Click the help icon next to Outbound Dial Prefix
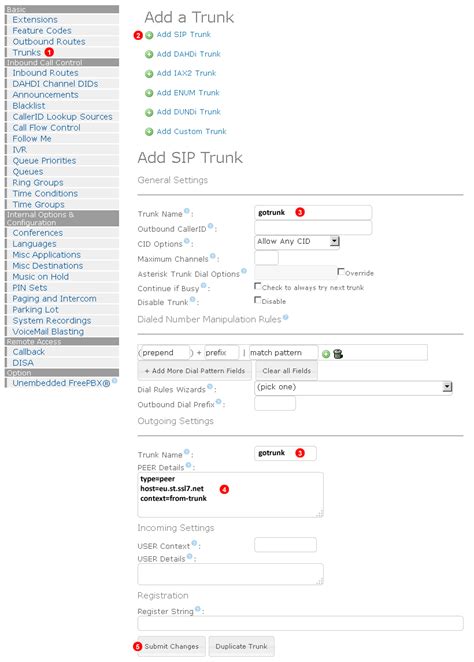The image size is (474, 662). [x=218, y=402]
